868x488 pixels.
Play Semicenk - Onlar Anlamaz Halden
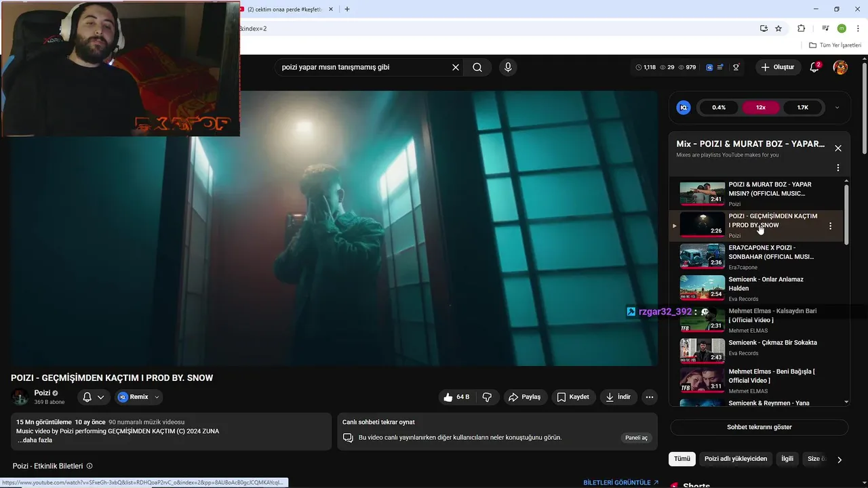coord(703,288)
